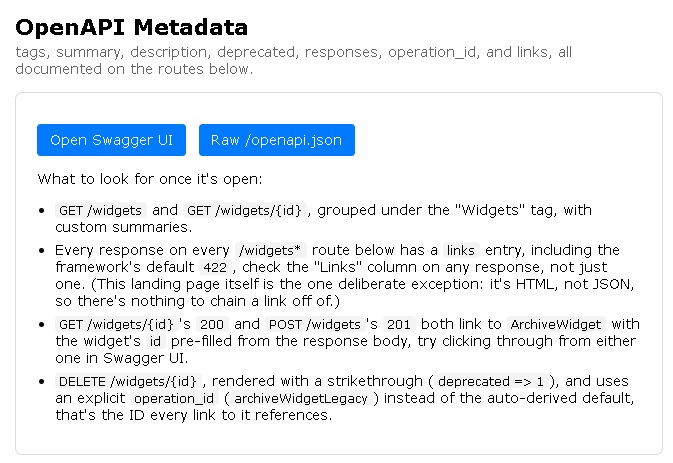The height and width of the screenshot is (463, 673).
Task: Click the links code chip
Action: (x=461, y=250)
